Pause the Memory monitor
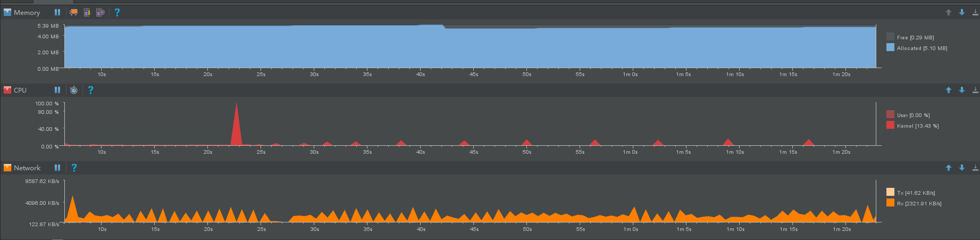 (57, 12)
